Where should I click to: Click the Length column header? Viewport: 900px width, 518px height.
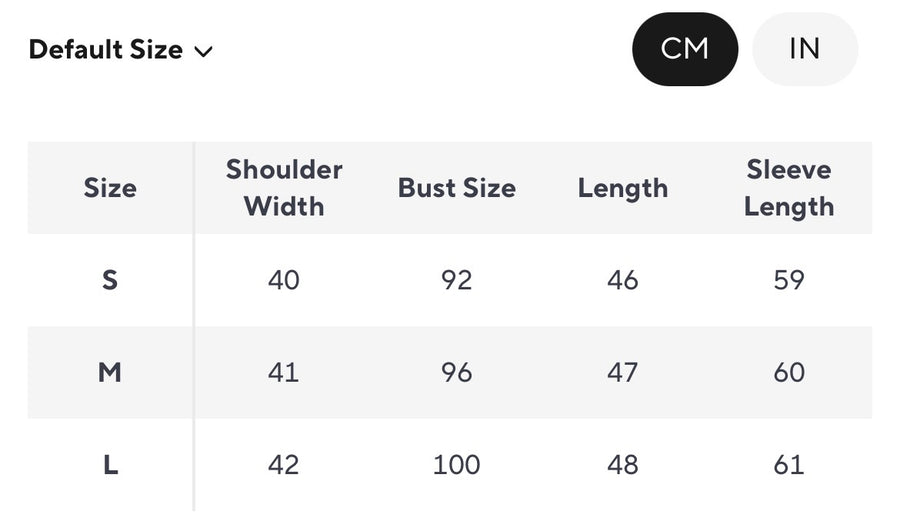623,188
